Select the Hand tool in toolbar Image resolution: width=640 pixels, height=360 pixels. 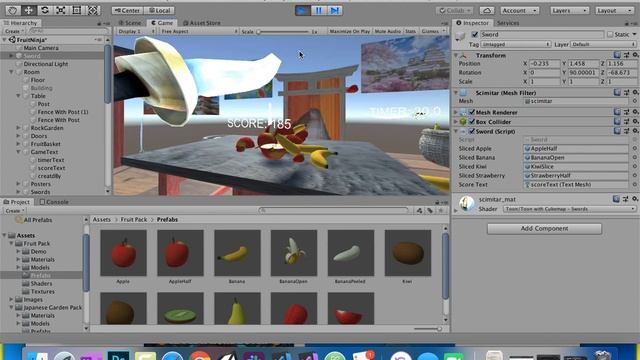(x=13, y=10)
